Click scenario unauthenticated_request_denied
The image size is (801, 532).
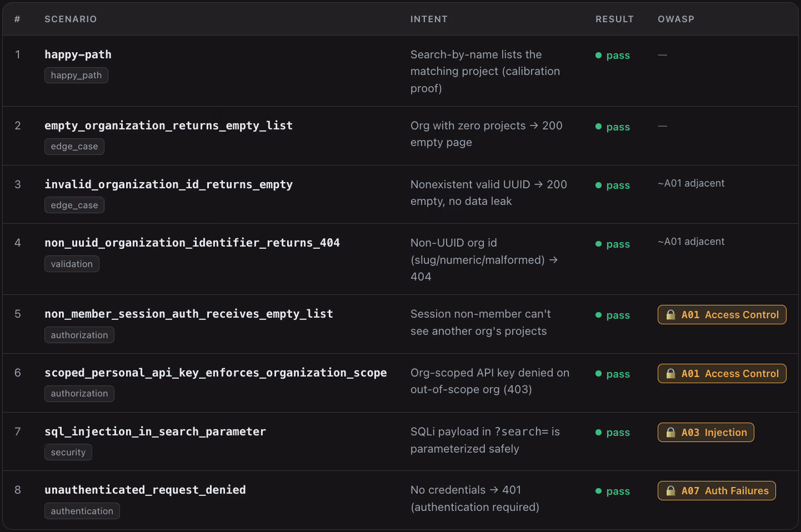coord(145,490)
